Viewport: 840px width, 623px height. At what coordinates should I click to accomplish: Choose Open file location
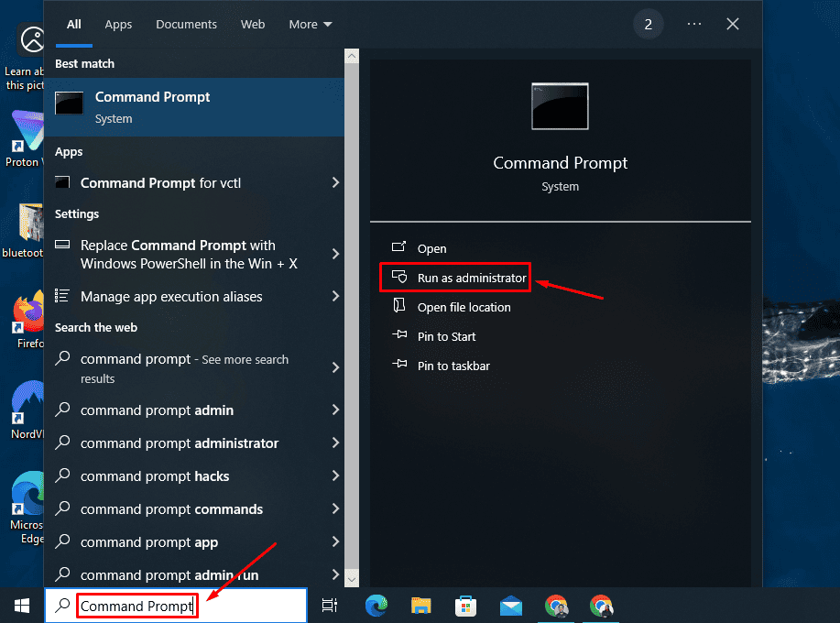pyautogui.click(x=464, y=307)
